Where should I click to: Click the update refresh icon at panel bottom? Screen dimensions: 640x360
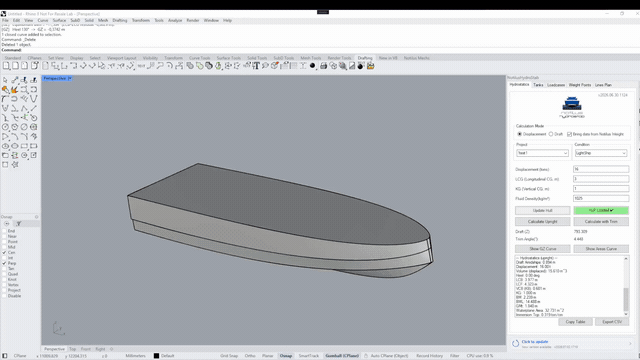coord(516,344)
